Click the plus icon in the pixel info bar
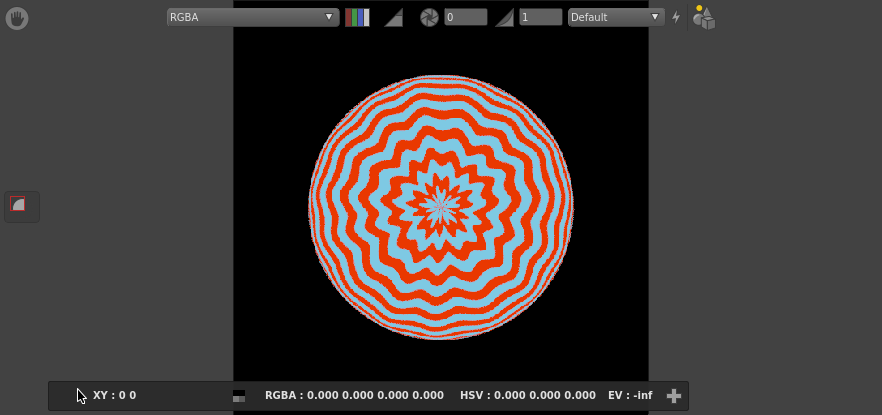Screen dimensions: 882x415 [673, 396]
